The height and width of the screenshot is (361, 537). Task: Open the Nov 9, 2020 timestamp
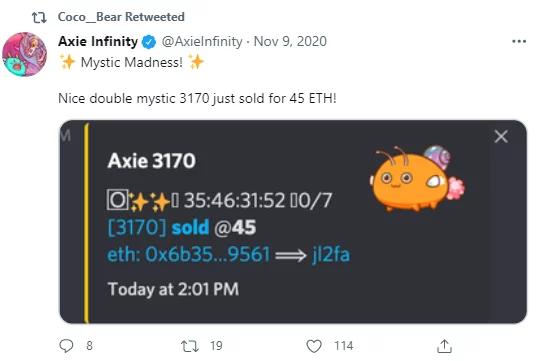tap(290, 41)
